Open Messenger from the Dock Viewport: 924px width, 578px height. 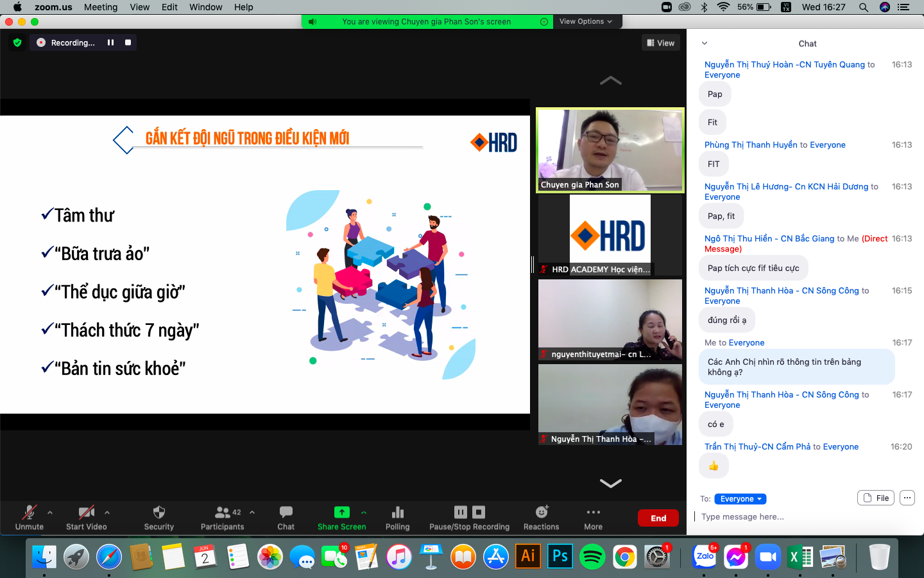736,557
